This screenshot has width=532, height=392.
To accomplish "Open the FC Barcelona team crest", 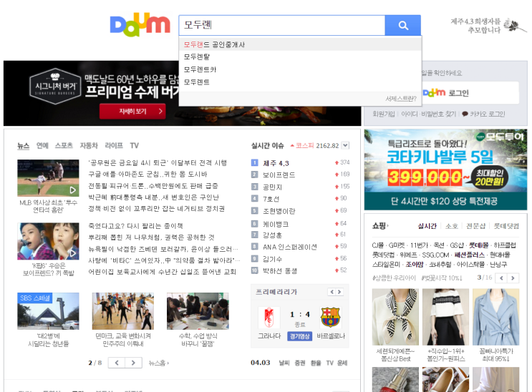I will [330, 318].
